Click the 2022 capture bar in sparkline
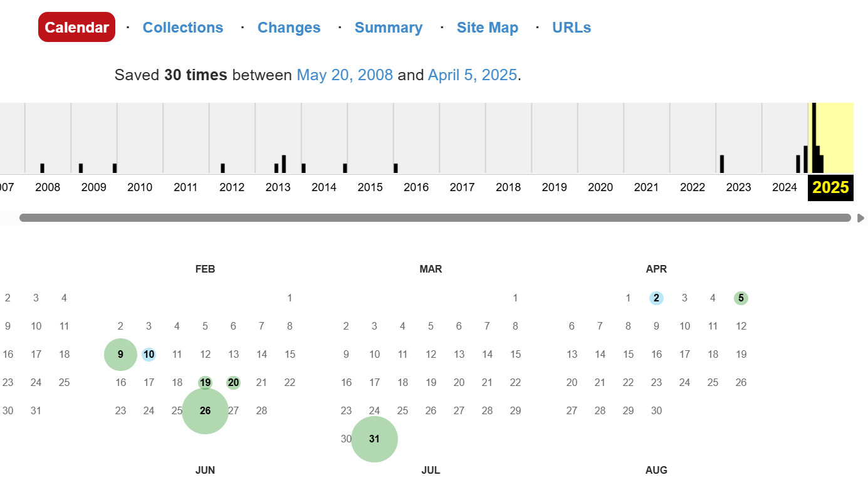The width and height of the screenshot is (868, 485). coord(722,164)
